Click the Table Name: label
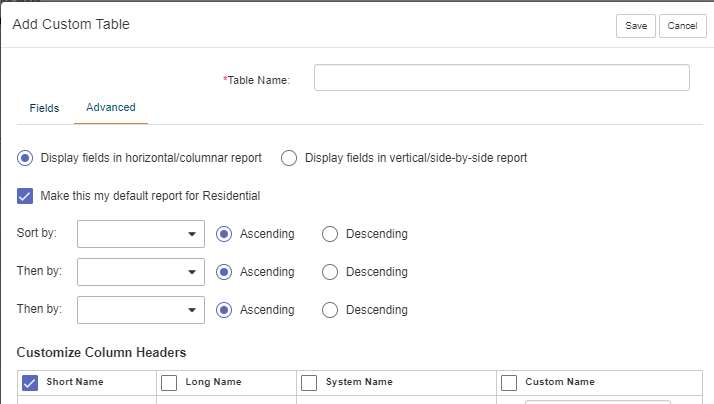 coord(256,80)
